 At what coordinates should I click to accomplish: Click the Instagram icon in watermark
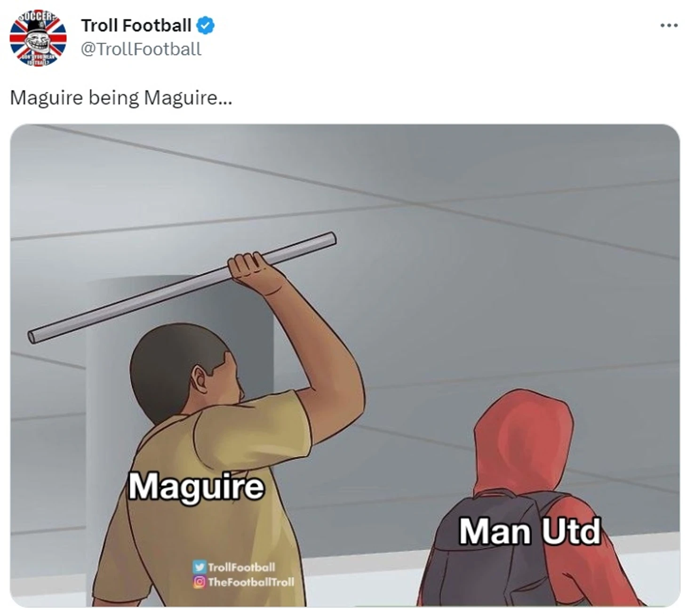coord(200,582)
